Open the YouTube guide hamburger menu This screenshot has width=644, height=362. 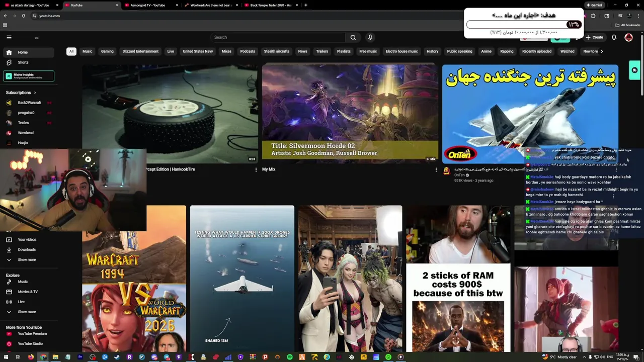(9, 37)
